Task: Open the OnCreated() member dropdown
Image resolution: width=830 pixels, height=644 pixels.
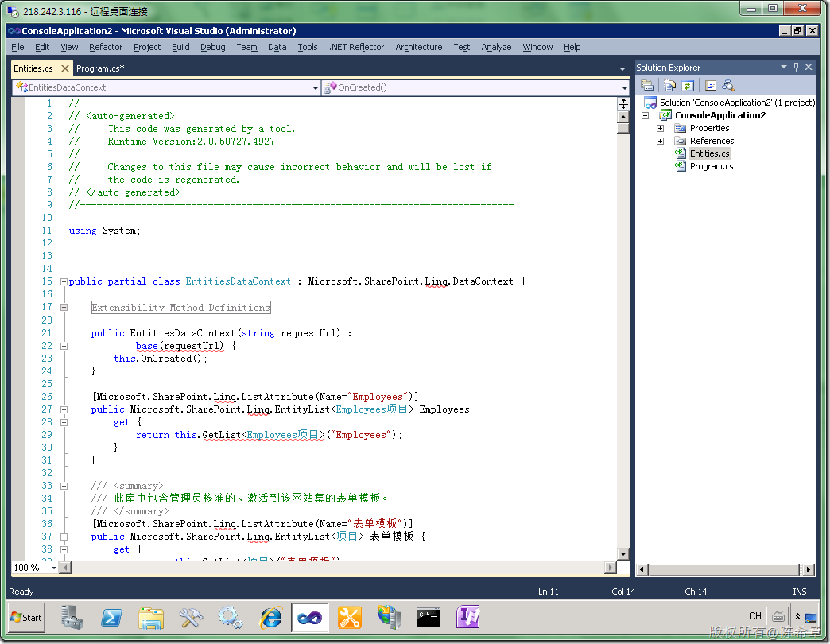Action: [x=625, y=87]
